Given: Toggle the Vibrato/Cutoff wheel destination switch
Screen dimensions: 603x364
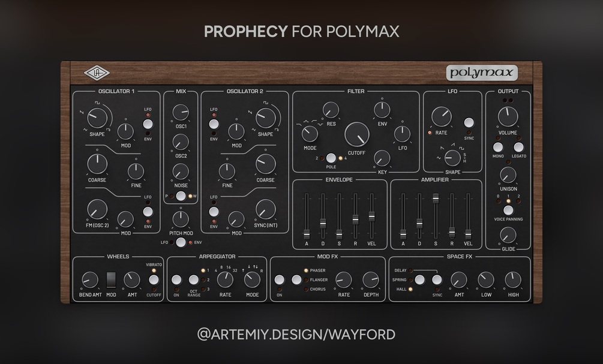Looking at the screenshot, I should click(x=154, y=279).
